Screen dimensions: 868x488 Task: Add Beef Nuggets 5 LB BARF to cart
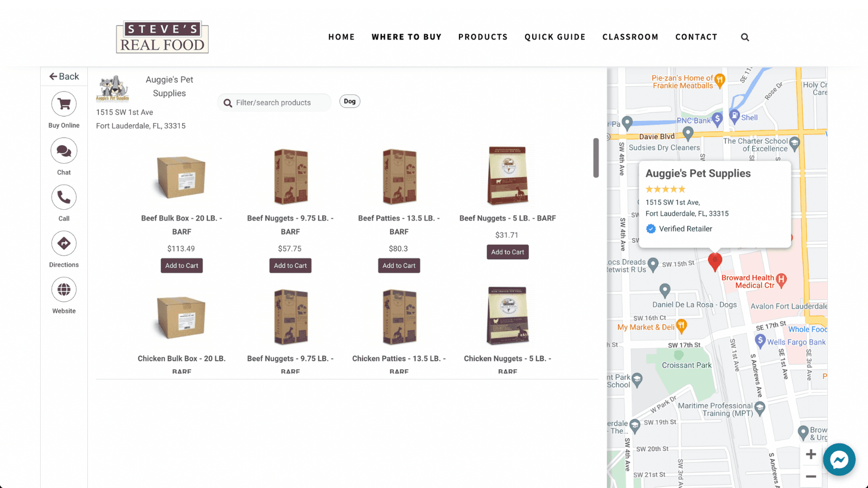(x=507, y=252)
